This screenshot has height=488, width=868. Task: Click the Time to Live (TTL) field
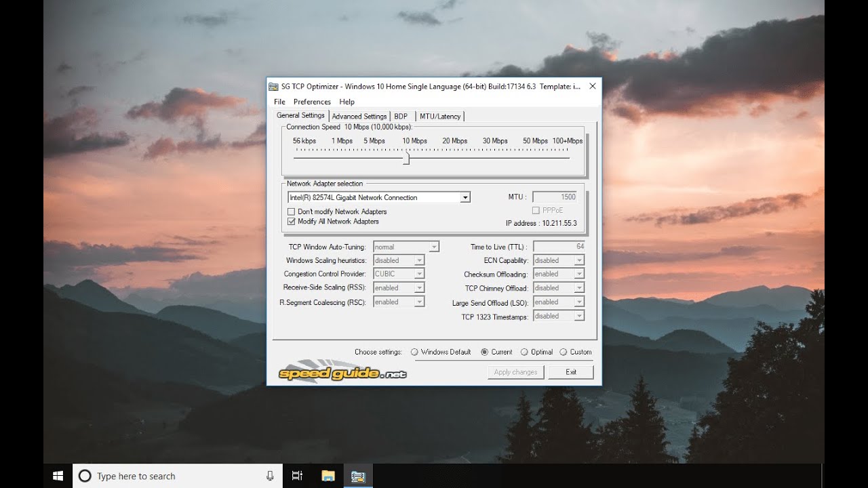pyautogui.click(x=559, y=247)
